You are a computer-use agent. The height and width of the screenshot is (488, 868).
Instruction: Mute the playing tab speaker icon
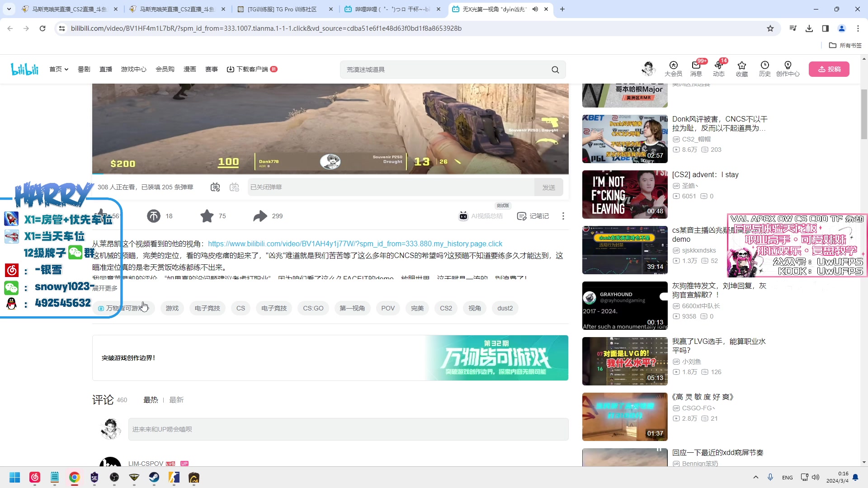pyautogui.click(x=535, y=9)
